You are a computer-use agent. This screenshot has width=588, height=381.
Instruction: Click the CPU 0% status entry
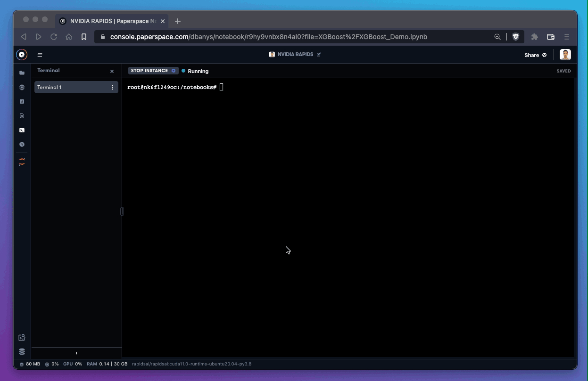[52, 364]
